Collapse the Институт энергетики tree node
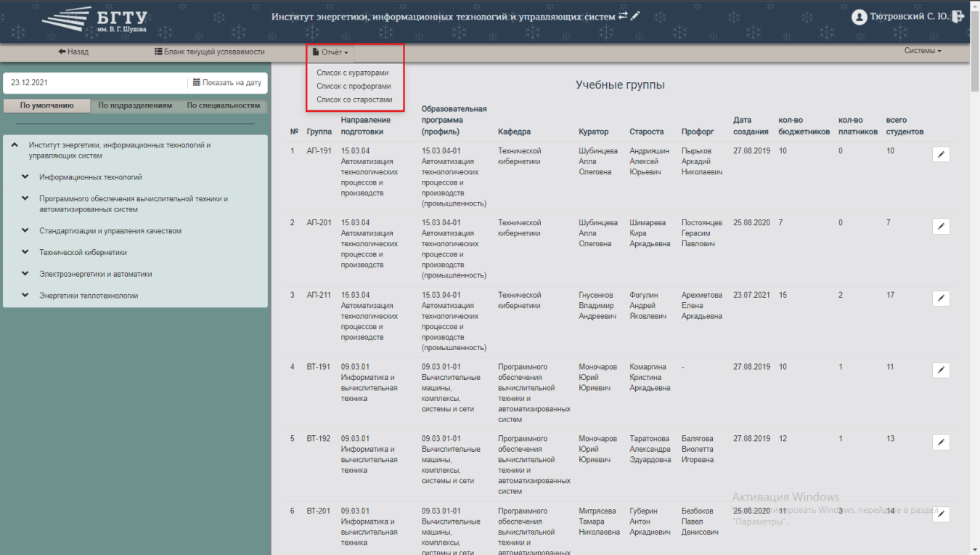The height and width of the screenshot is (555, 980). (x=15, y=145)
